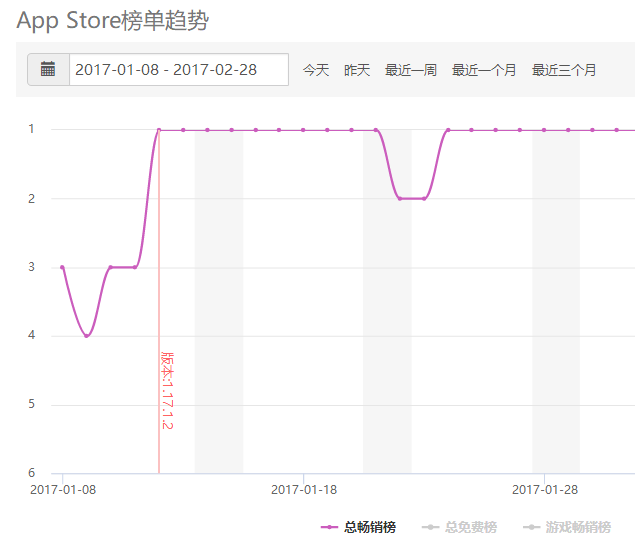
Task: Click the 2017-01-28 x-axis date label
Action: pyautogui.click(x=544, y=489)
